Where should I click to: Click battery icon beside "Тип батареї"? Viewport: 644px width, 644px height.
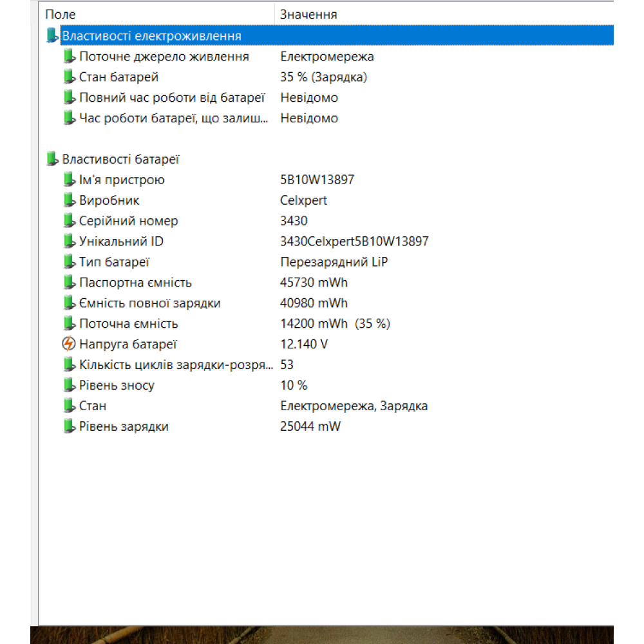click(70, 262)
